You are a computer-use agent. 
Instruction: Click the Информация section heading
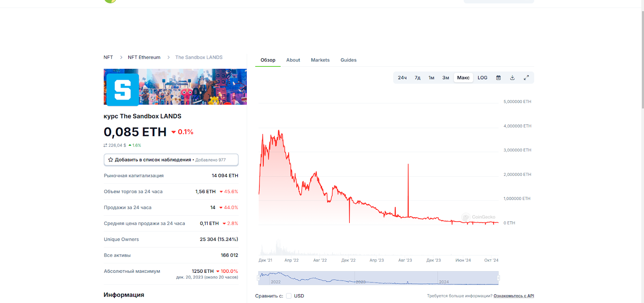point(124,295)
